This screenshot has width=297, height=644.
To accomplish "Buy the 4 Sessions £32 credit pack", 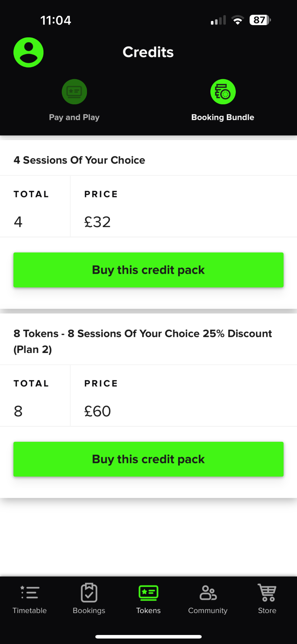I will (x=148, y=270).
